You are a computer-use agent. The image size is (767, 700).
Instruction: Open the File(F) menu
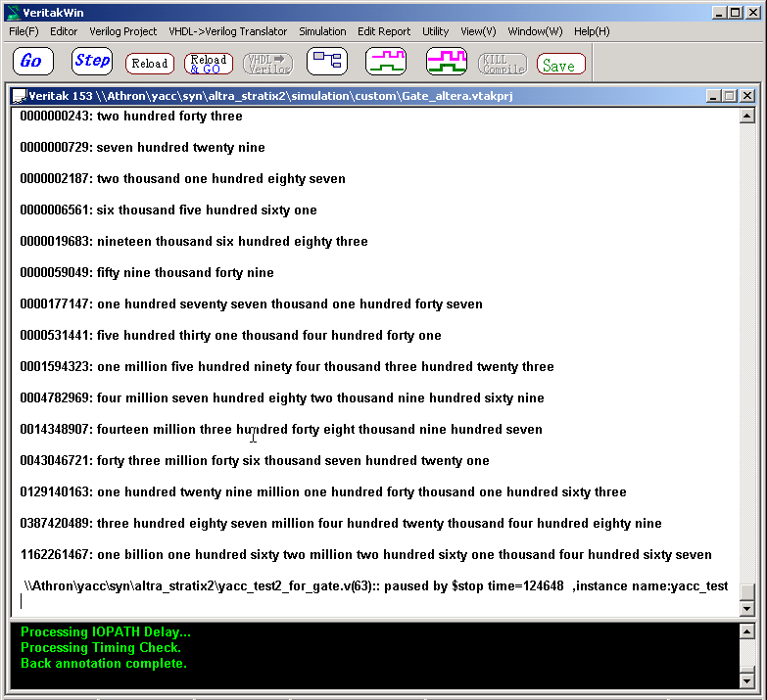(24, 31)
